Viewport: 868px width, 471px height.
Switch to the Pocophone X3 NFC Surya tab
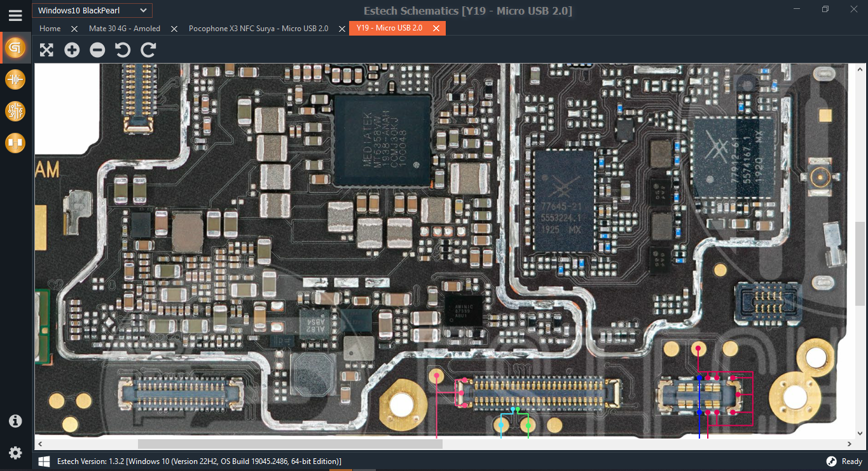tap(259, 29)
